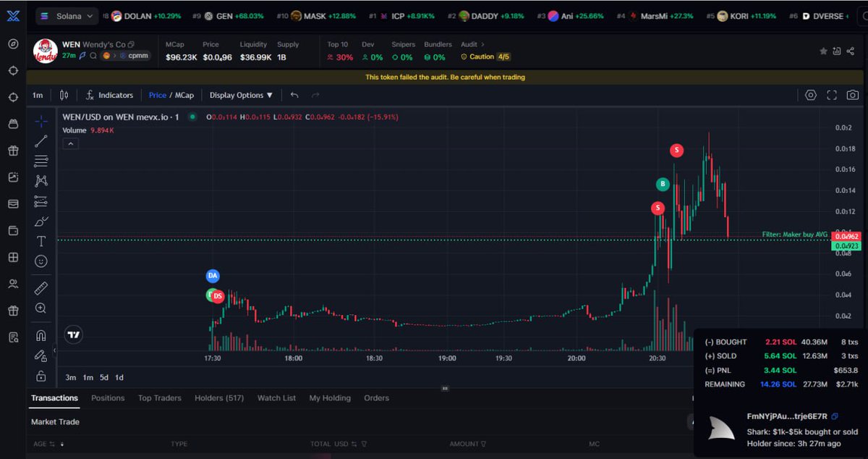Viewport: 868px width, 459px height.
Task: Select the crosshair cursor chart tool
Action: [41, 121]
